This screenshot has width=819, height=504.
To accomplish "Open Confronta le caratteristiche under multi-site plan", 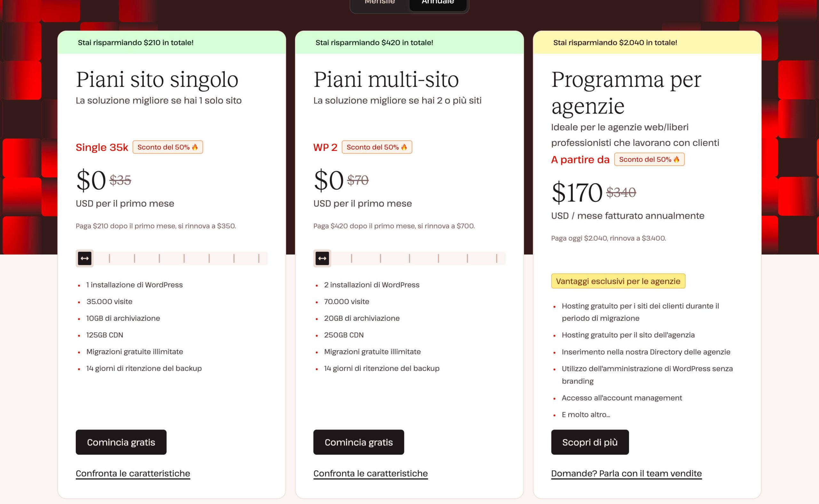I will 370,473.
